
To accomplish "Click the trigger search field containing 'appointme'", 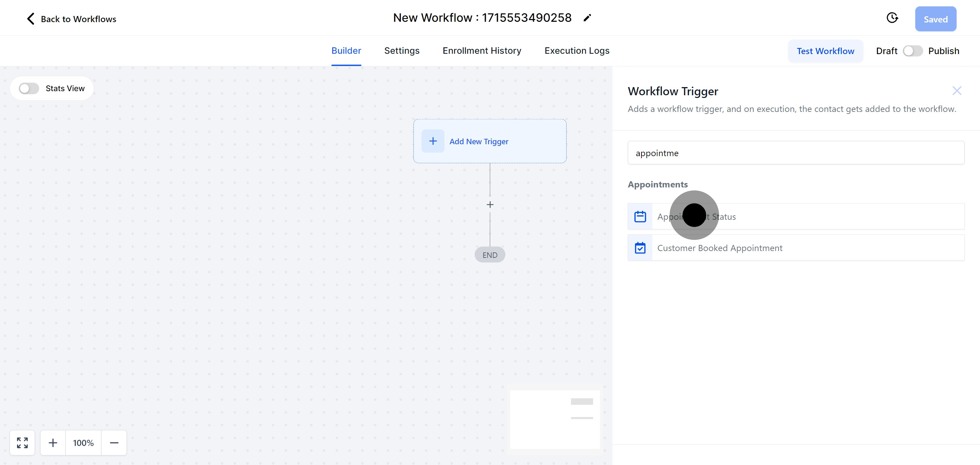I will tap(796, 153).
